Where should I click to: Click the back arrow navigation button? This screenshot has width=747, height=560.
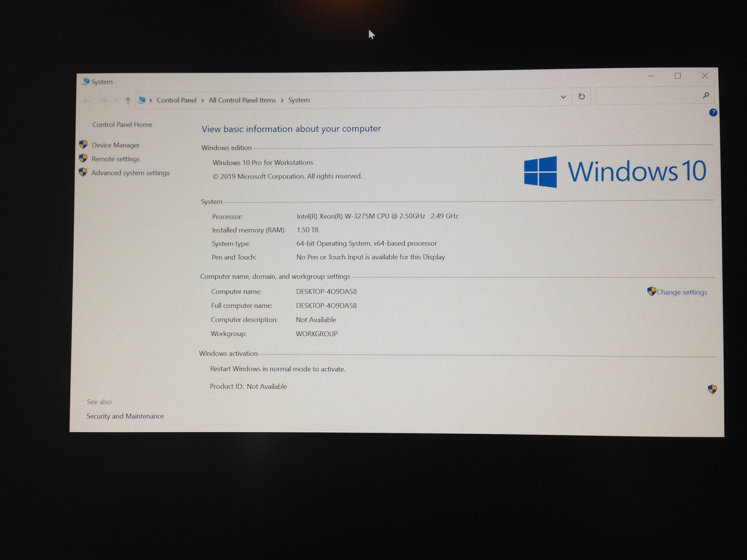coord(87,101)
